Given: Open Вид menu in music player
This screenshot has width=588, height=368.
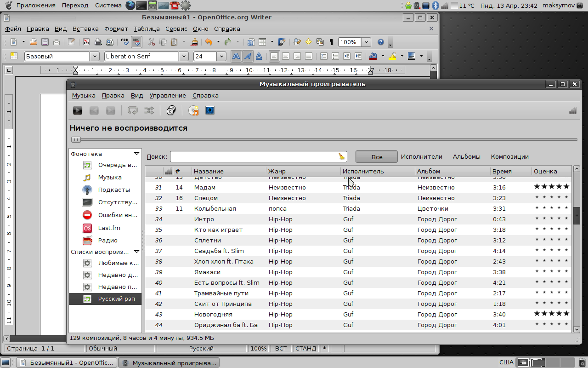Looking at the screenshot, I should point(137,96).
